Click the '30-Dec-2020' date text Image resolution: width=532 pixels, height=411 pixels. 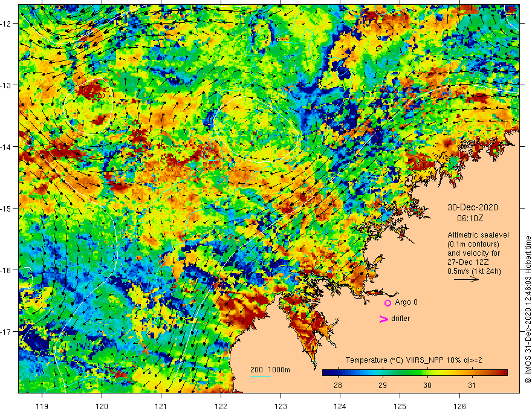coord(473,207)
